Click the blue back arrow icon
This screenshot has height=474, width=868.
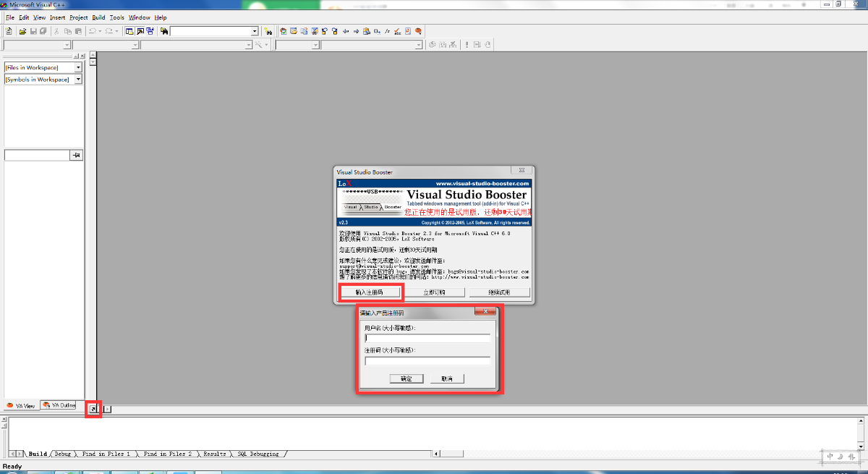tap(346, 31)
